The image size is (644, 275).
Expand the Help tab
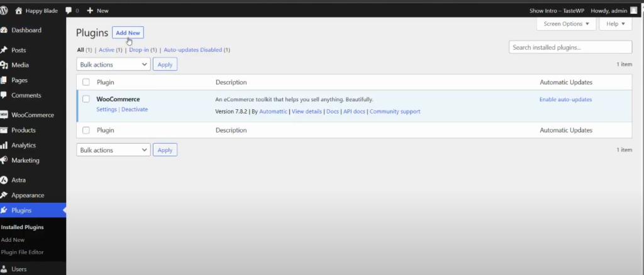(x=615, y=24)
